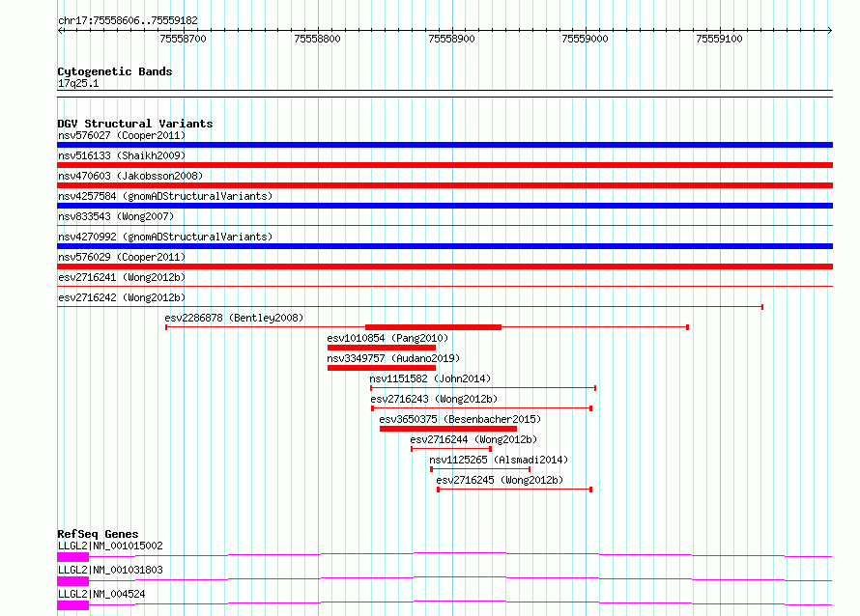Click the nsv576027 (Cooper2011) blue variant bar
This screenshot has width=860, height=616.
tap(444, 145)
